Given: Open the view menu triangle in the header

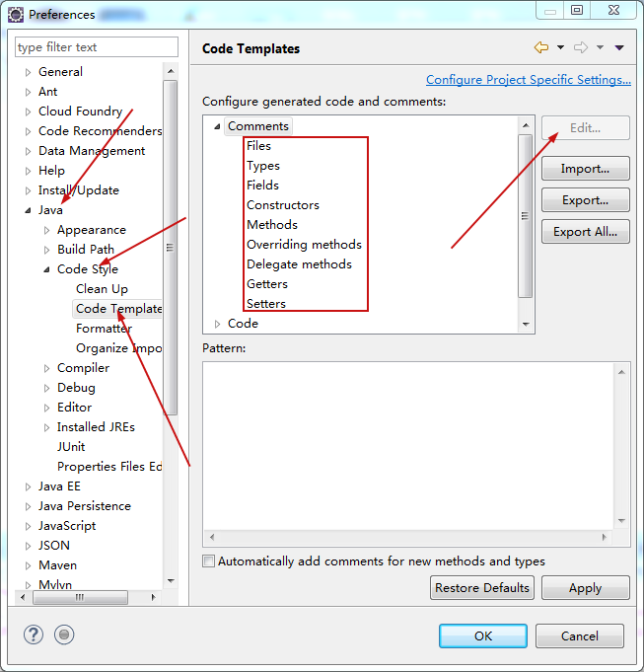Looking at the screenshot, I should coord(619,47).
